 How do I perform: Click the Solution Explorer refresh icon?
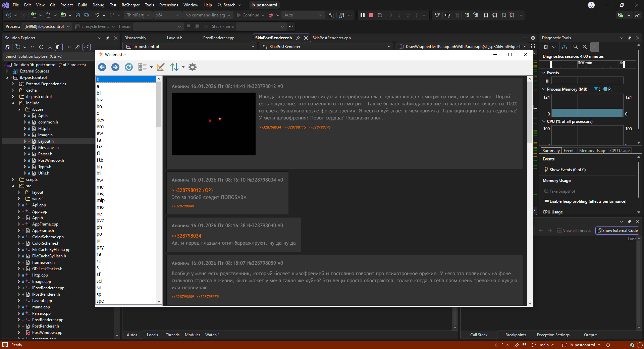pos(41,47)
